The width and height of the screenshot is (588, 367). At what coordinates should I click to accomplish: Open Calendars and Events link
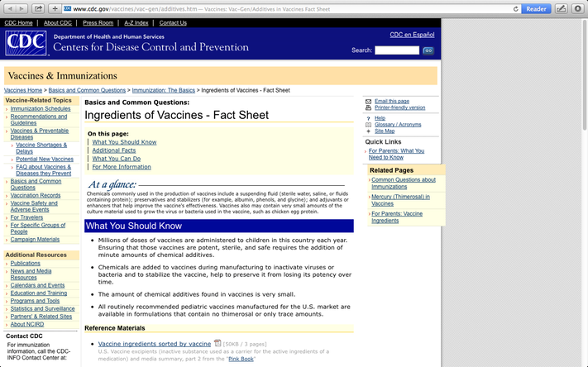pos(37,285)
